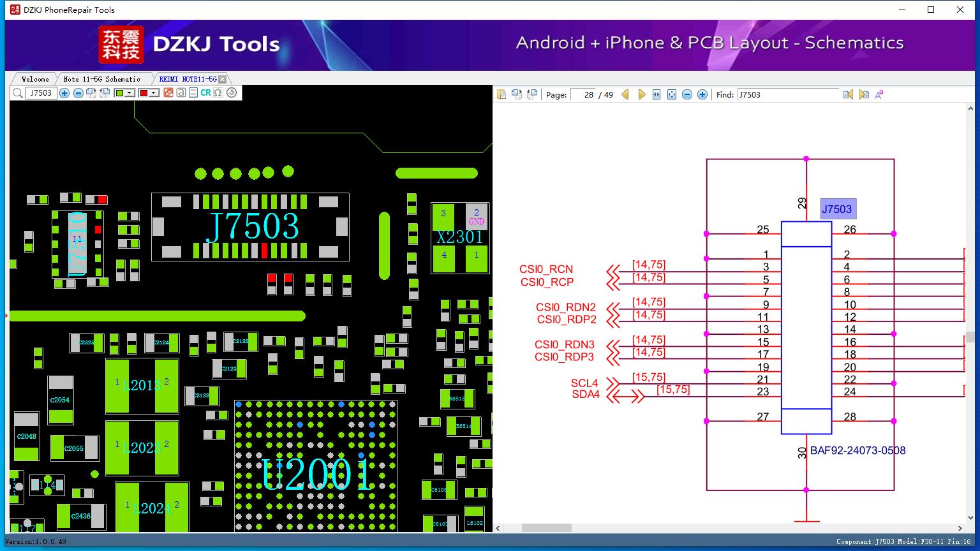Open the green color dropdown arrow
This screenshot has width=980, height=551.
coord(130,93)
